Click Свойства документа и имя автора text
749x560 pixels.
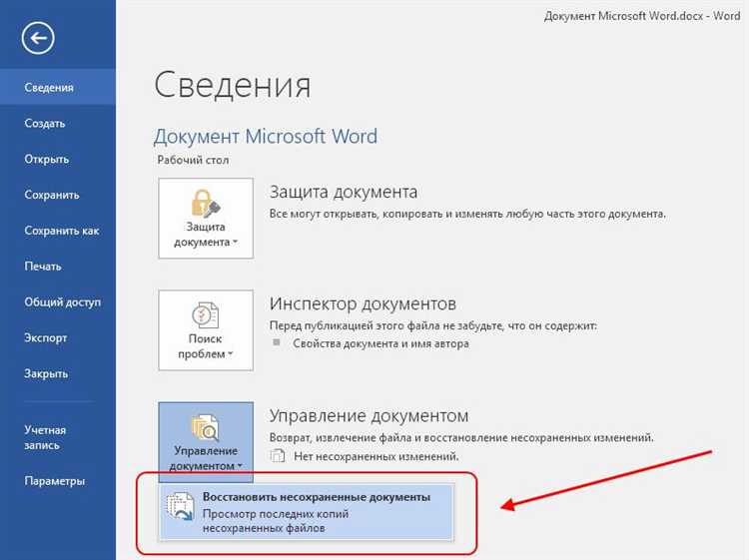pos(381,343)
